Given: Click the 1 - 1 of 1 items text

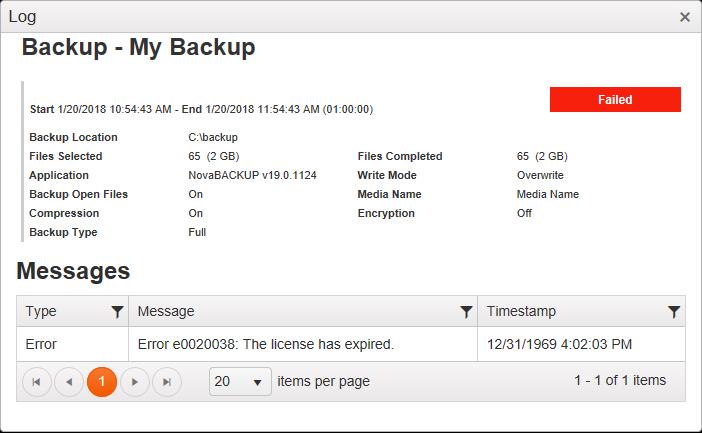Looking at the screenshot, I should [x=620, y=381].
